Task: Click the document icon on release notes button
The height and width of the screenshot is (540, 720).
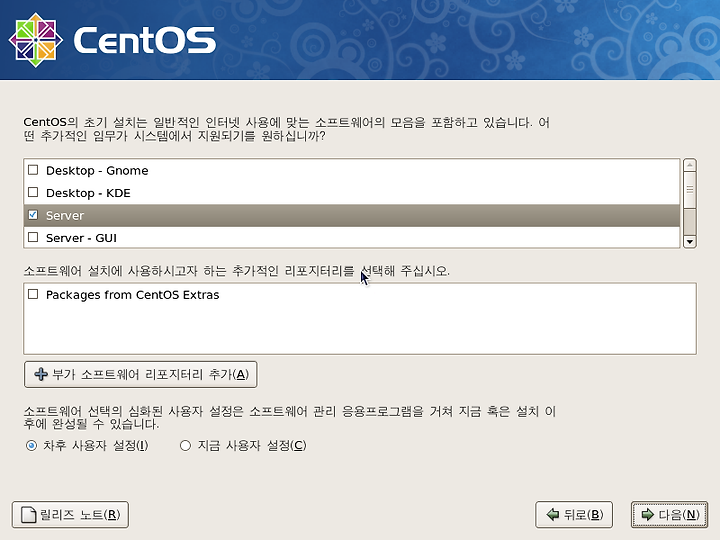Action: [28, 515]
